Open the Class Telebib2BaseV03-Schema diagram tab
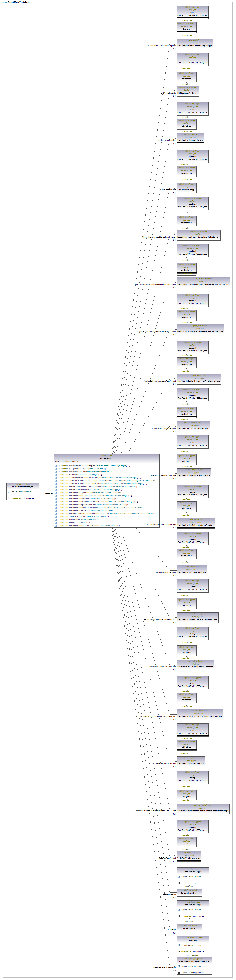Image resolution: width=236 pixels, height=980 pixels. pos(16,2)
